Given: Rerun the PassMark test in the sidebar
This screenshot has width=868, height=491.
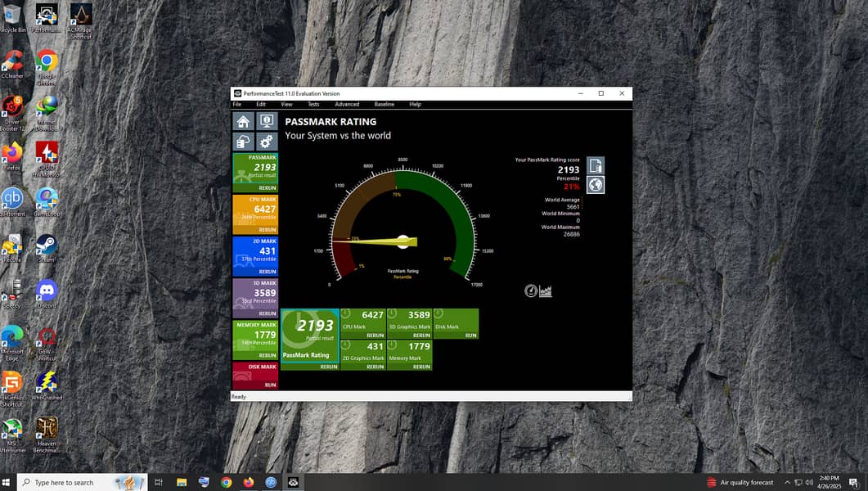Looking at the screenshot, I should point(267,188).
